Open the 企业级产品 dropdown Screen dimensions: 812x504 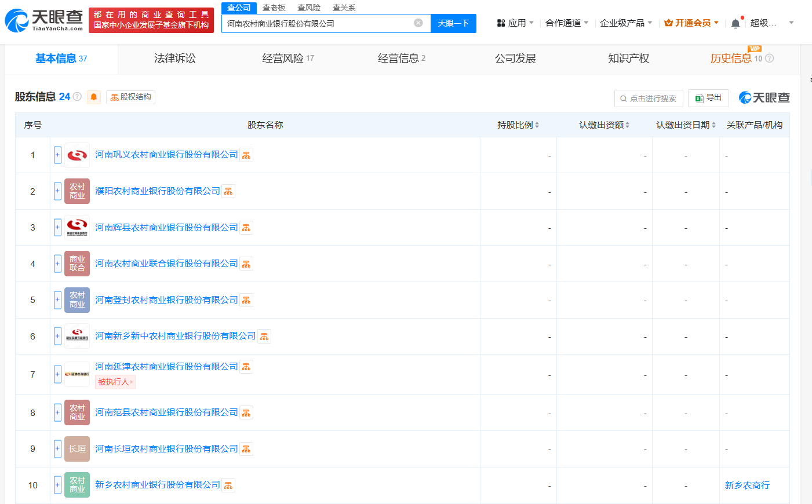pos(625,23)
